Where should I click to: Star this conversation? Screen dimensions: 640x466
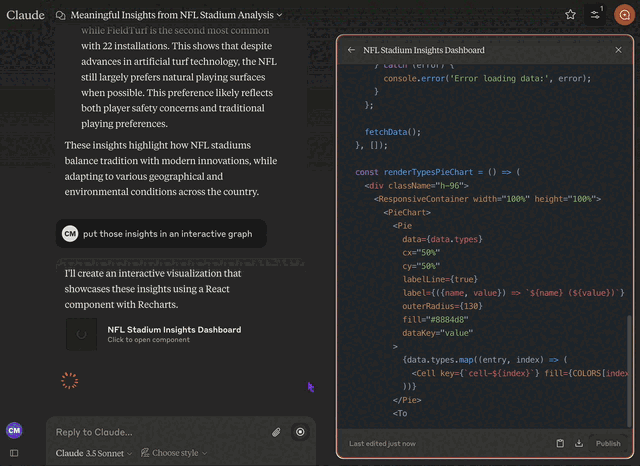click(570, 15)
